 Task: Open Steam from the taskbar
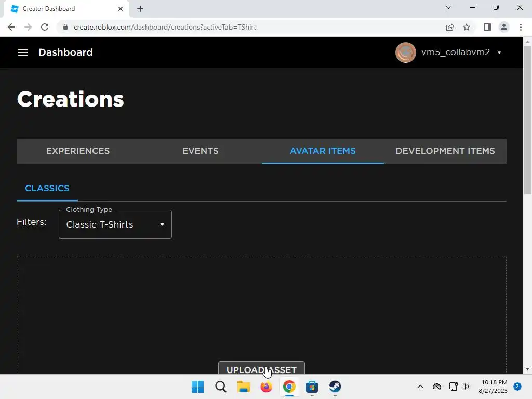tap(335, 387)
